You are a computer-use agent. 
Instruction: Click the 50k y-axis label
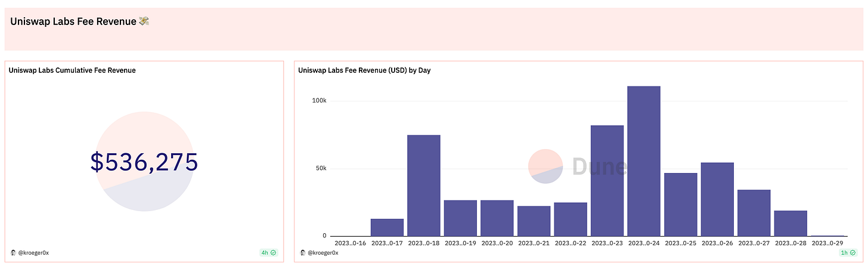[x=321, y=168]
